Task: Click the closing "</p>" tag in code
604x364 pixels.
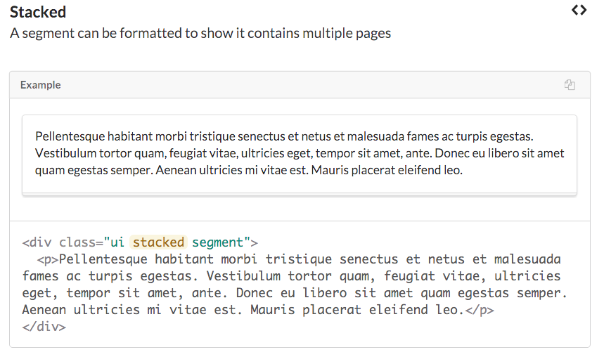Action: pos(482,310)
